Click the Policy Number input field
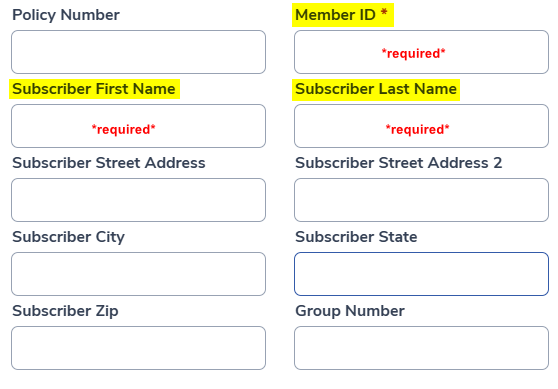 click(138, 52)
